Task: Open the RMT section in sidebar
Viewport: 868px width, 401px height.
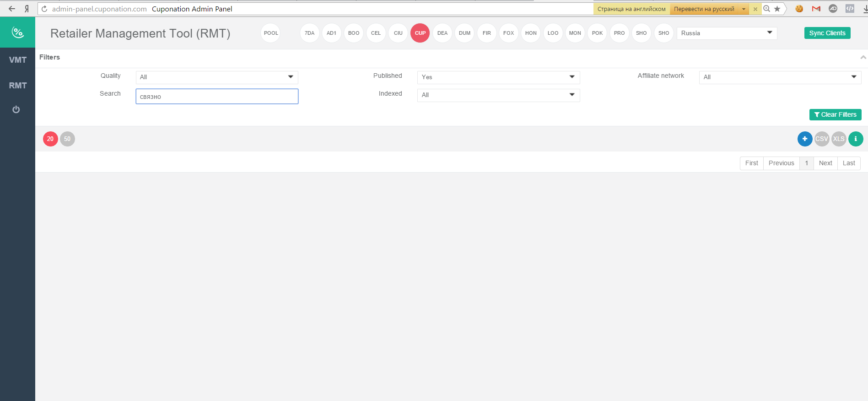Action: (17, 86)
